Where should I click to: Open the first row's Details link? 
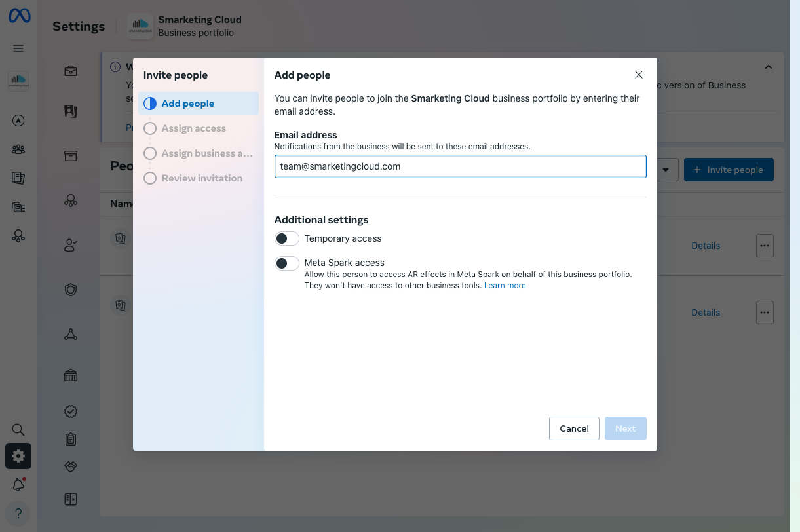[x=706, y=246]
